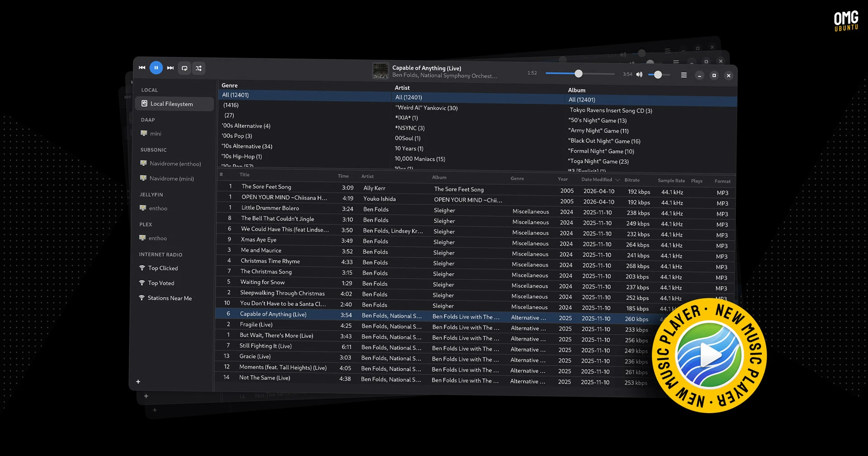The height and width of the screenshot is (456, 868).
Task: Select the track Fragile (Live)
Action: (x=256, y=324)
